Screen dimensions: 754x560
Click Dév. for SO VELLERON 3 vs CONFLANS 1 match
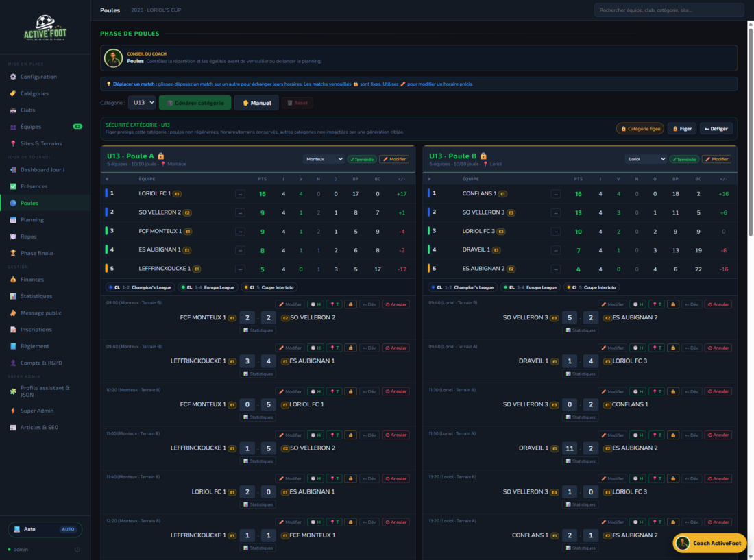click(x=692, y=391)
